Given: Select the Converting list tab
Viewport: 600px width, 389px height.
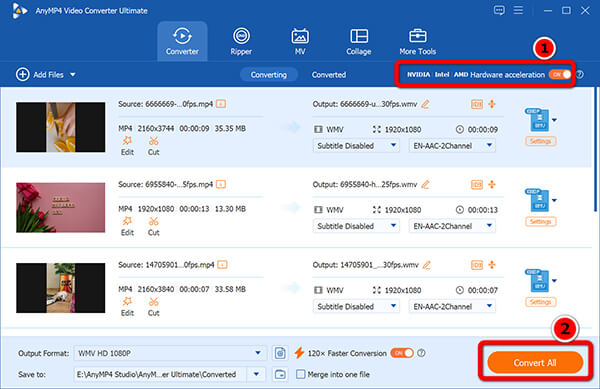Looking at the screenshot, I should tap(269, 75).
